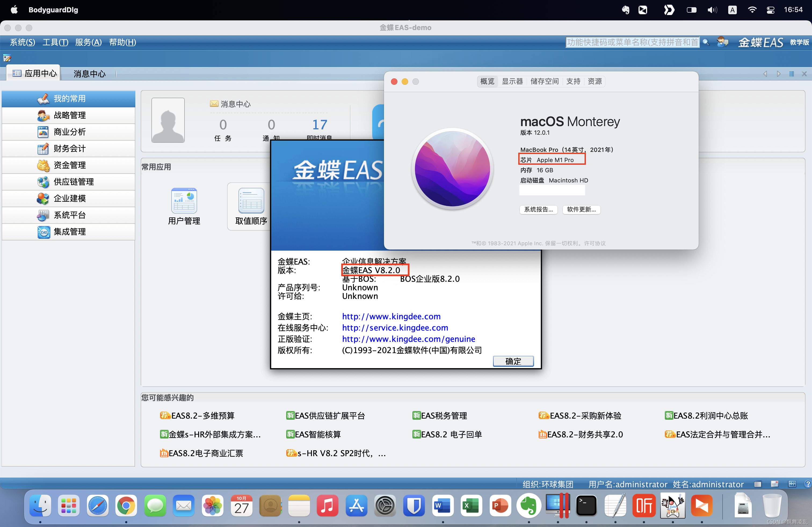Open Evernote from the dock

pyautogui.click(x=528, y=505)
